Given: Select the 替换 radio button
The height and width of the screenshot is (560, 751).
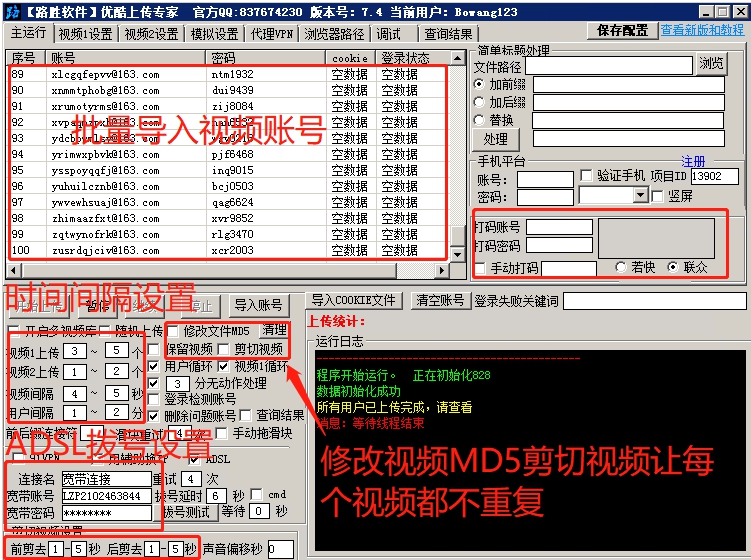Looking at the screenshot, I should pyautogui.click(x=479, y=120).
